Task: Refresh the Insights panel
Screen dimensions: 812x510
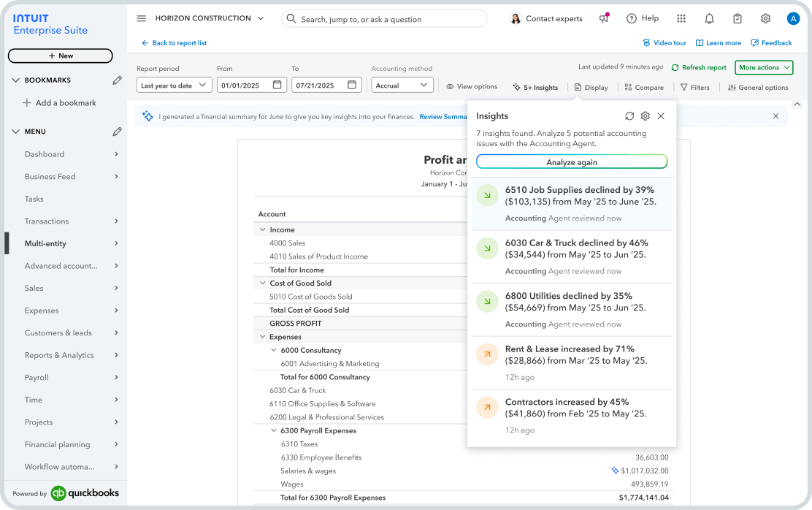Action: tap(629, 115)
